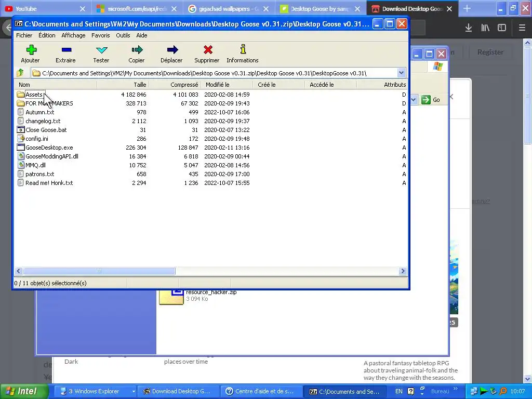532x399 pixels.
Task: Open the address path dropdown arrow
Action: tap(401, 73)
